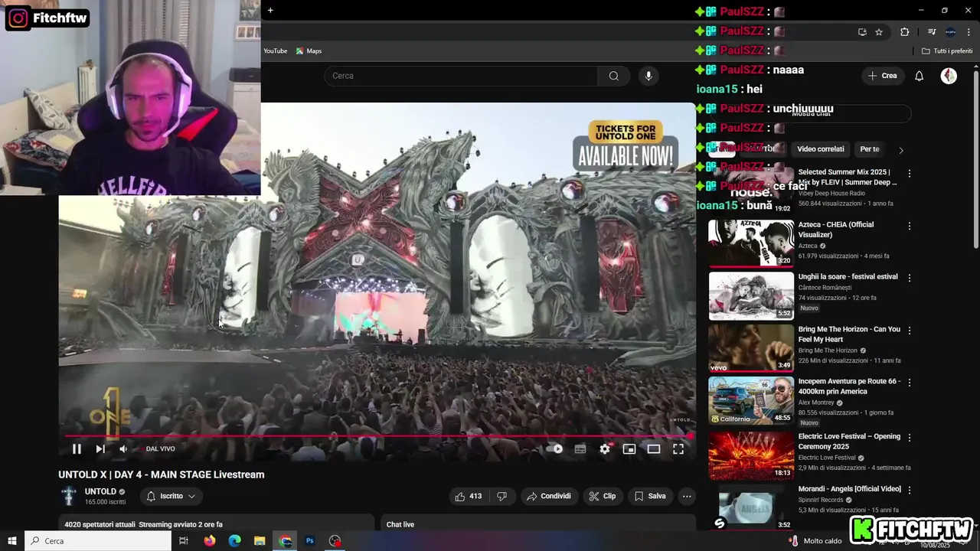The image size is (980, 551).
Task: Toggle autoplay switch in player
Action: (556, 449)
